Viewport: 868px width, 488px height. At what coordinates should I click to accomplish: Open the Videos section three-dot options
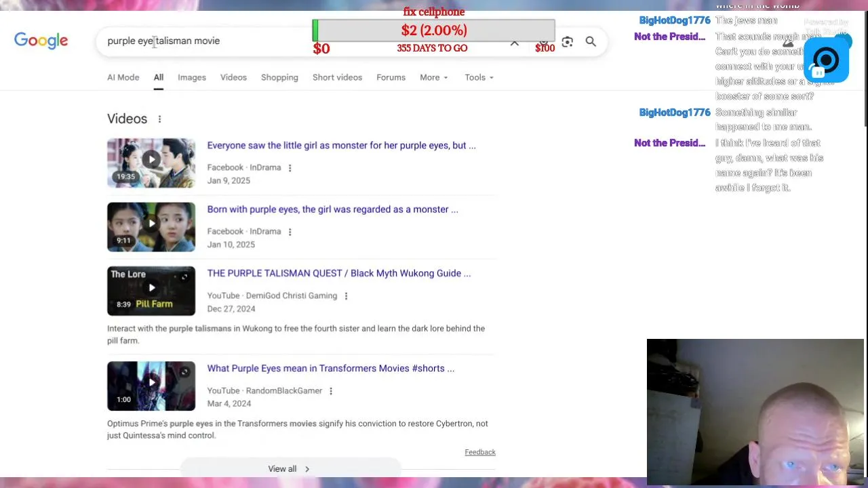point(159,119)
